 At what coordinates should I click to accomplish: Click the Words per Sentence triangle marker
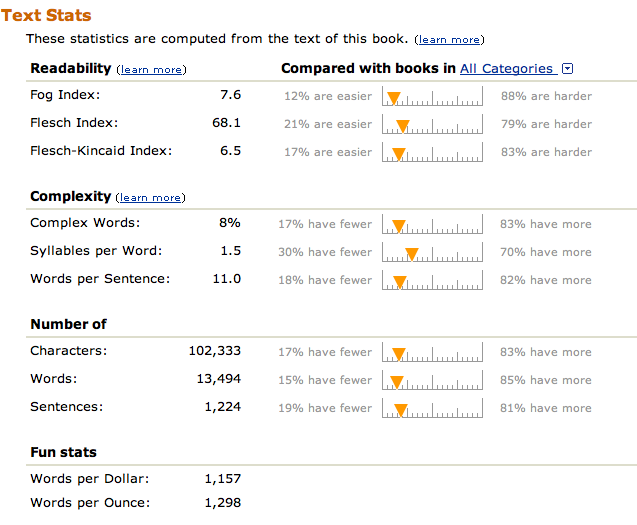tap(400, 282)
